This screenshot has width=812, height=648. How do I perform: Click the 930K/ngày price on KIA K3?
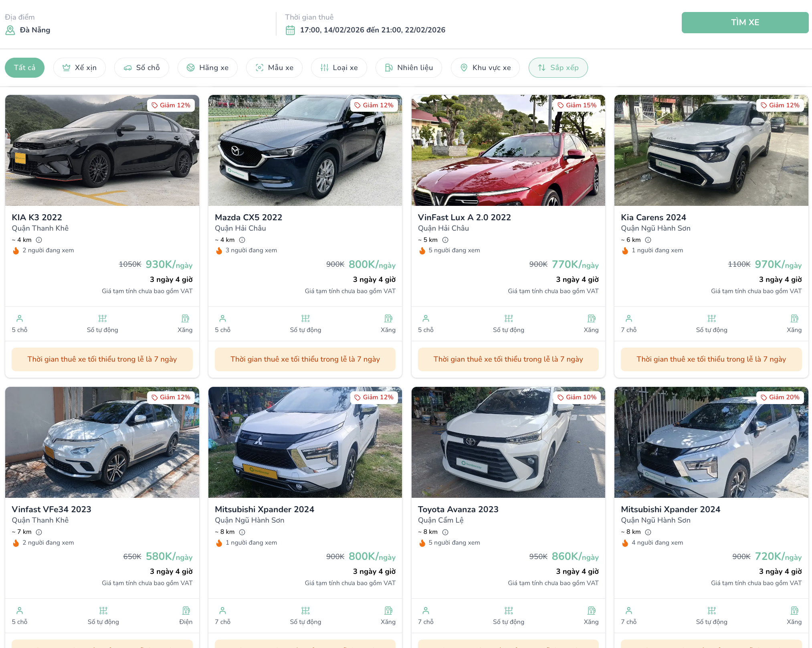pos(169,264)
